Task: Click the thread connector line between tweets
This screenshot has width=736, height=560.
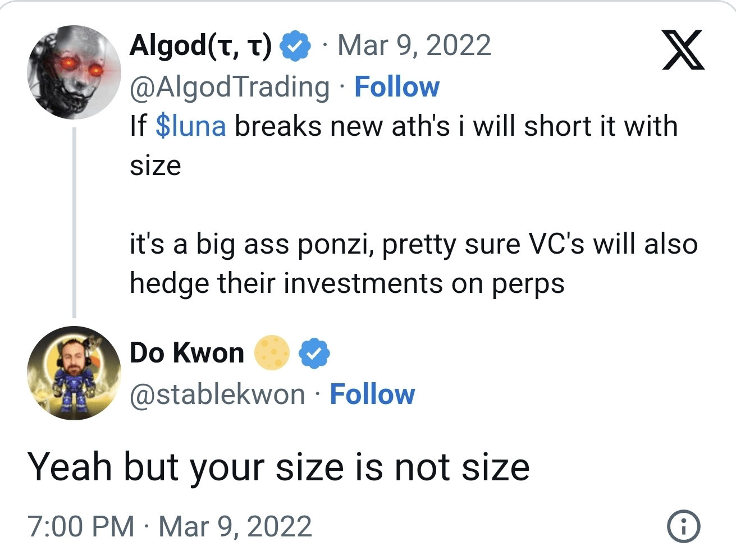Action: [75, 219]
